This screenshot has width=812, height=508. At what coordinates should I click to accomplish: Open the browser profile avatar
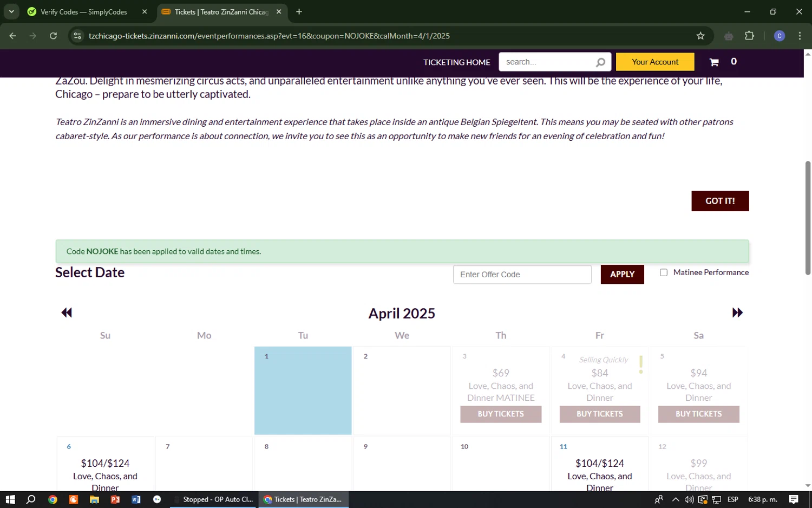click(x=780, y=36)
